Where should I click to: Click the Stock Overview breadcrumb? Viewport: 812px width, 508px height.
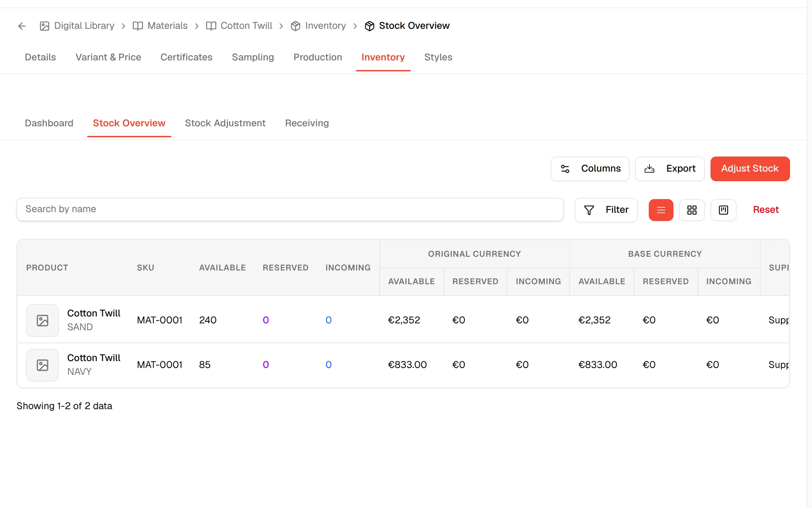[x=407, y=26]
